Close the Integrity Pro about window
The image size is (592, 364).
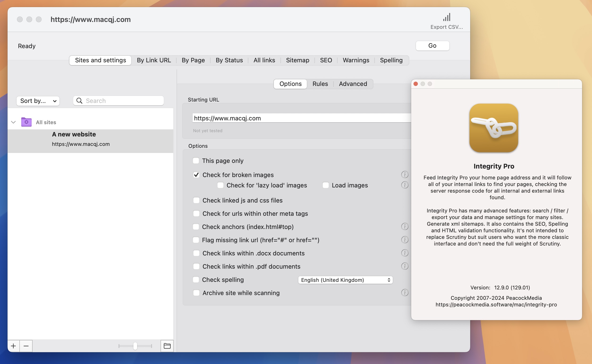click(x=416, y=84)
